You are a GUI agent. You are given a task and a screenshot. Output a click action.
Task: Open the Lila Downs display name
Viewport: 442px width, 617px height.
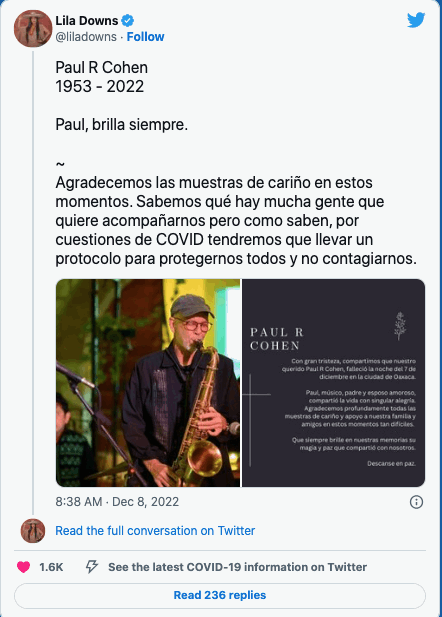[x=87, y=20]
